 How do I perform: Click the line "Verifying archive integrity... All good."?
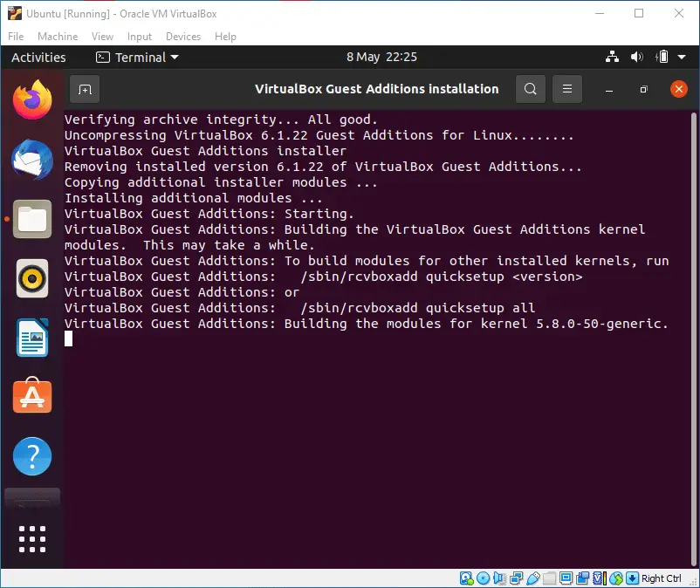coord(221,120)
